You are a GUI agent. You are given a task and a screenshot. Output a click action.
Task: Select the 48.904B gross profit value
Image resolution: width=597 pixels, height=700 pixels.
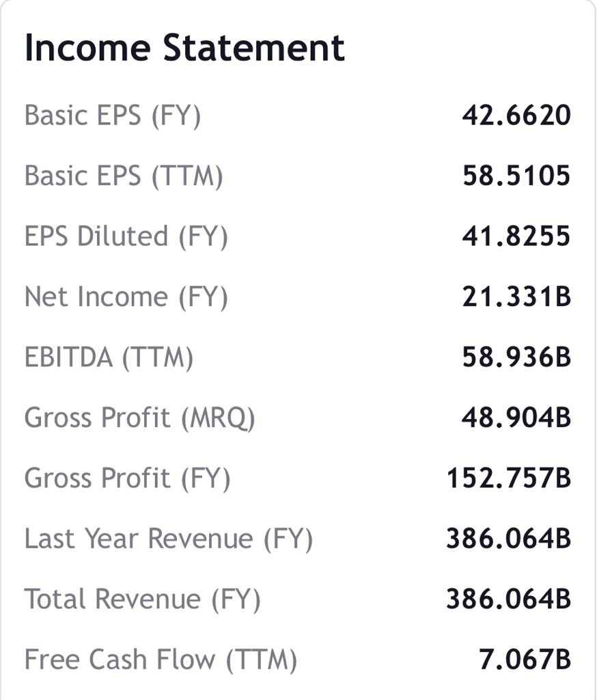[516, 418]
